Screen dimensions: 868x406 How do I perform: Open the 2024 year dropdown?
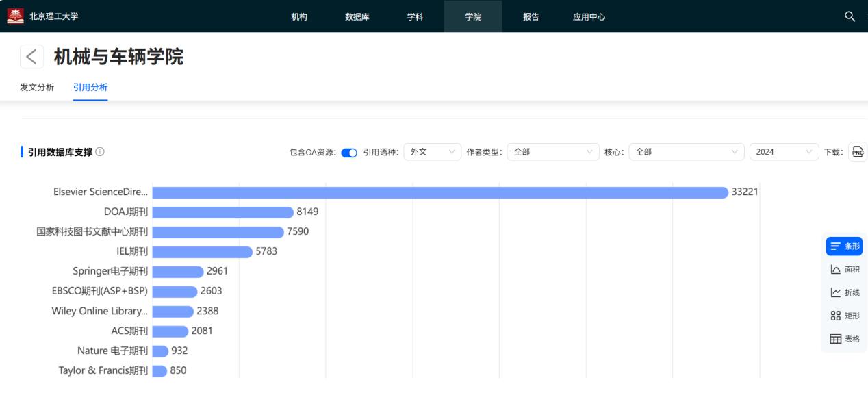(784, 152)
